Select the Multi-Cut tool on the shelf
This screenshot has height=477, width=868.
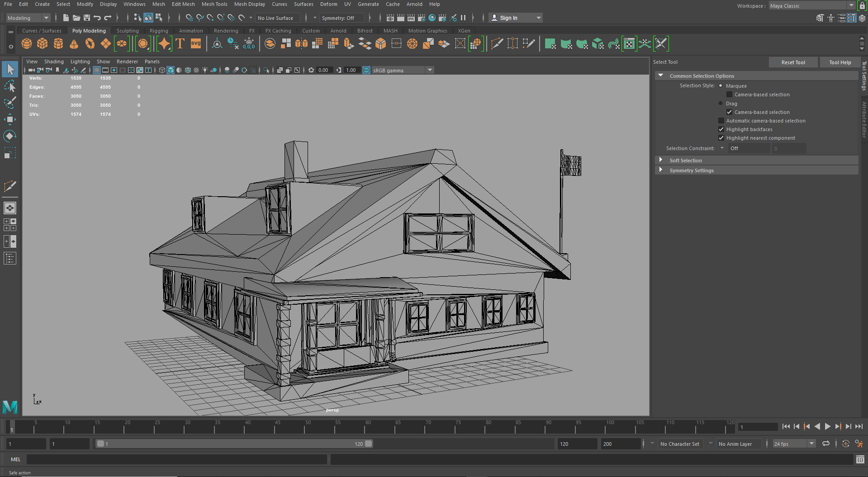(x=496, y=43)
